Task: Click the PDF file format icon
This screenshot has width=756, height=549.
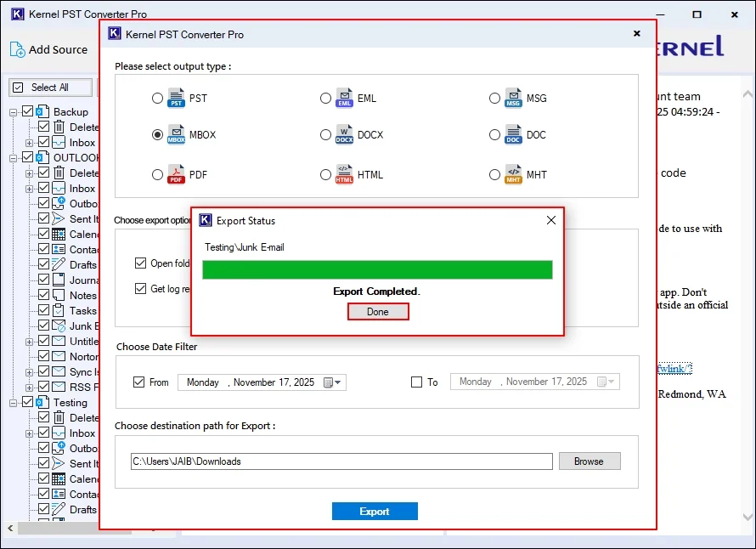Action: pos(176,174)
